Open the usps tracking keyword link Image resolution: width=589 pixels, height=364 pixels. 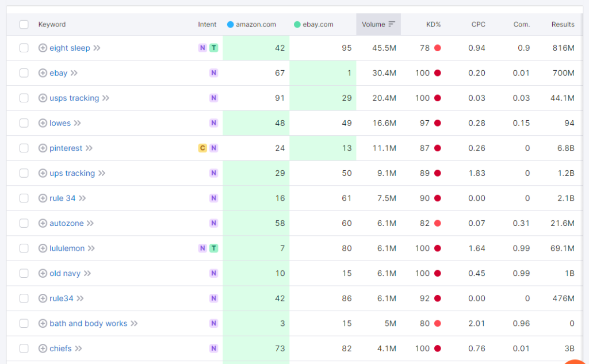click(74, 98)
